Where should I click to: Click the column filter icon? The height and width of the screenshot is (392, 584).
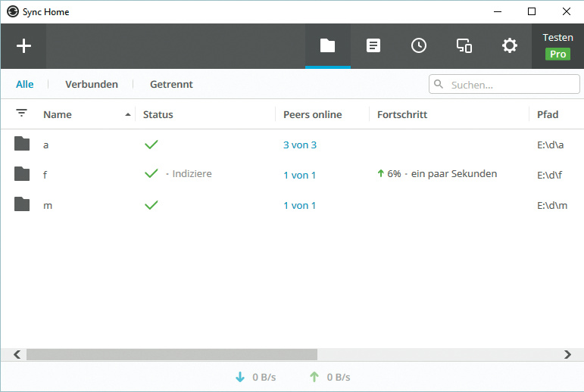(21, 114)
